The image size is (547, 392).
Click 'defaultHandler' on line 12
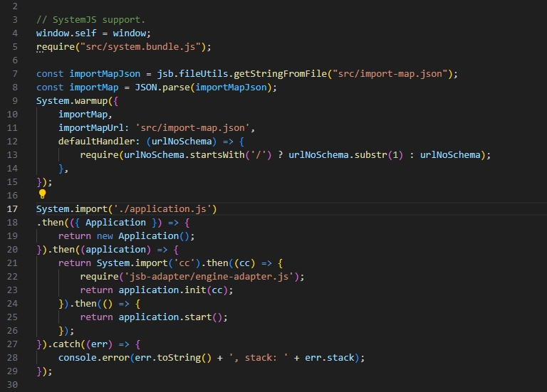(97, 142)
